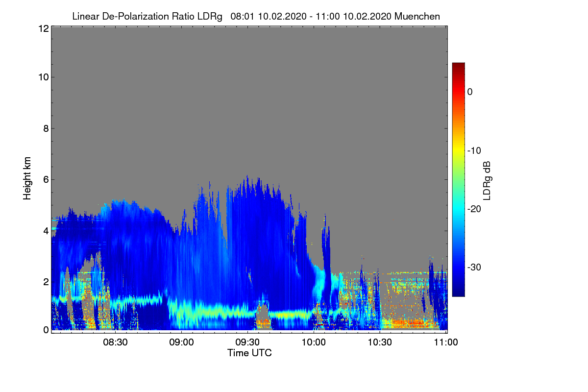Click the 'Height km' axis label
Viewport: 588px width, 392px height.
click(x=27, y=178)
